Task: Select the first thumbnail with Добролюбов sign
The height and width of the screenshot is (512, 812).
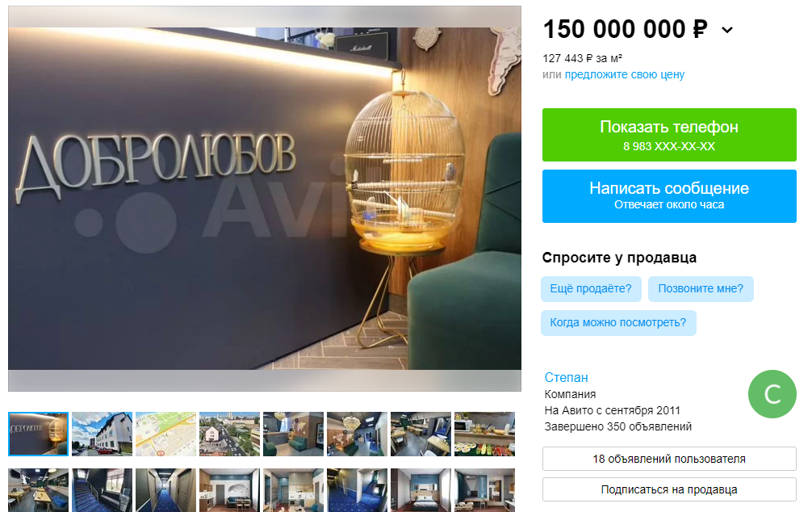Action: point(38,434)
